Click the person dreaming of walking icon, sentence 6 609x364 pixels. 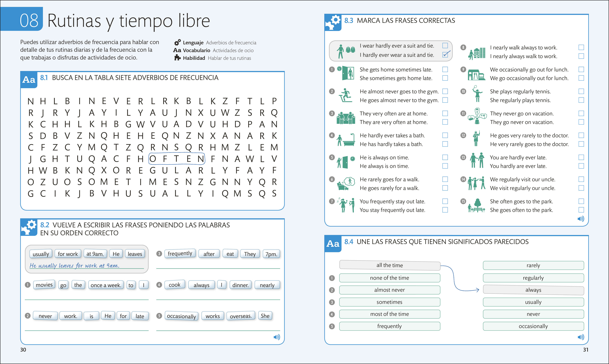[x=346, y=183]
